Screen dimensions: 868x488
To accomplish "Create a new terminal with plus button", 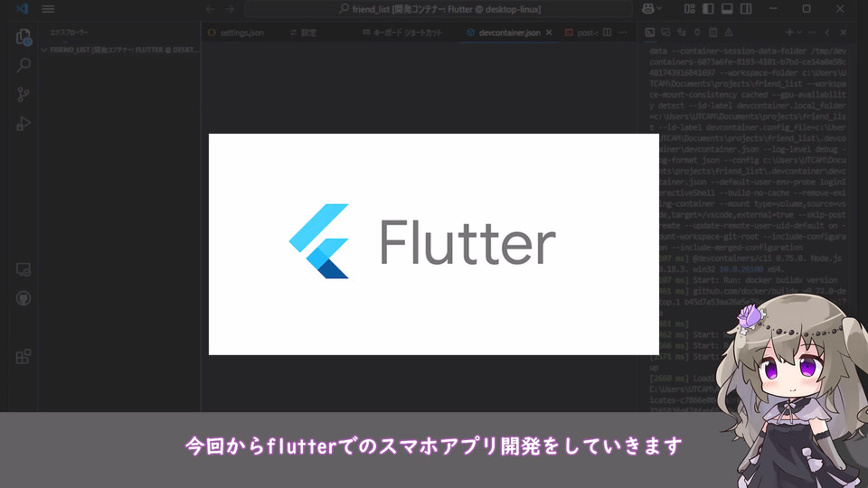I will pos(790,33).
